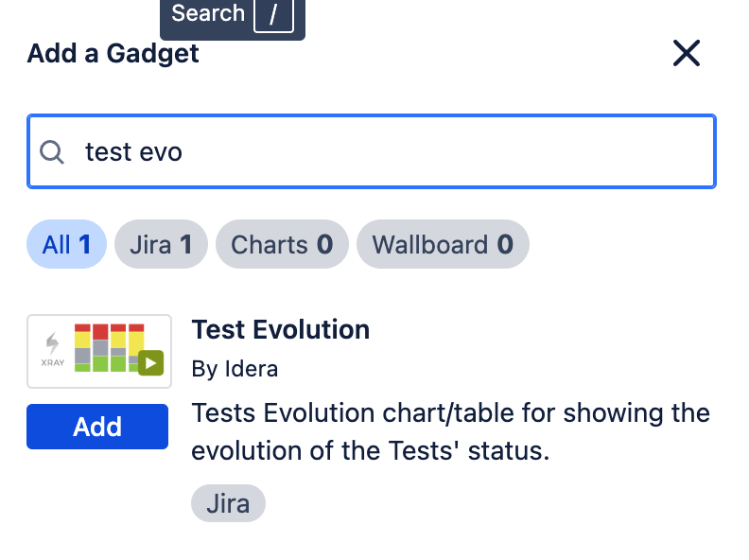This screenshot has width=749, height=560.
Task: Click the Tests Evolution description text
Action: tap(450, 431)
